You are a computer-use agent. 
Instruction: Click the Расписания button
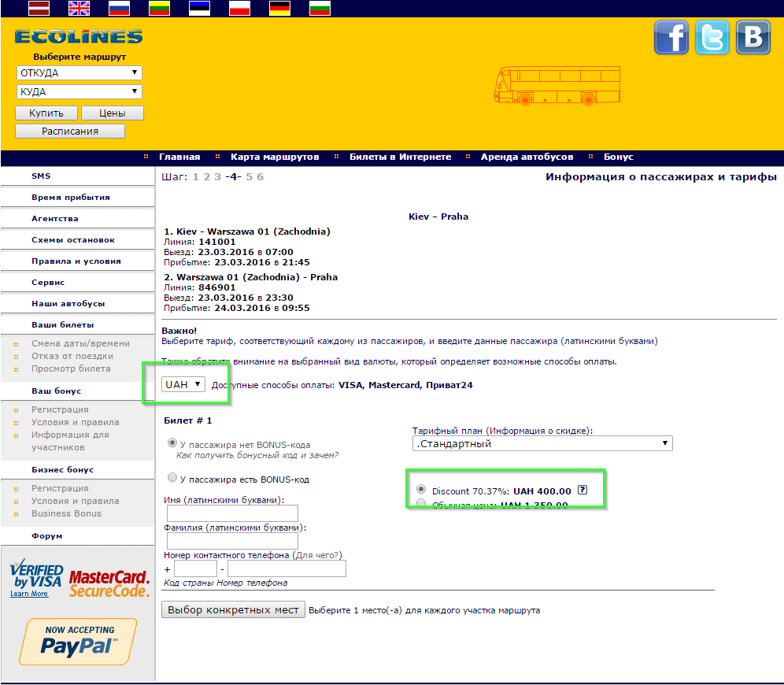tap(70, 131)
